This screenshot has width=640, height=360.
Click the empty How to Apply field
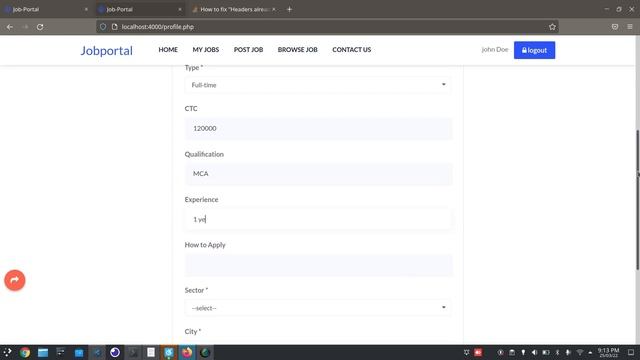[318, 265]
